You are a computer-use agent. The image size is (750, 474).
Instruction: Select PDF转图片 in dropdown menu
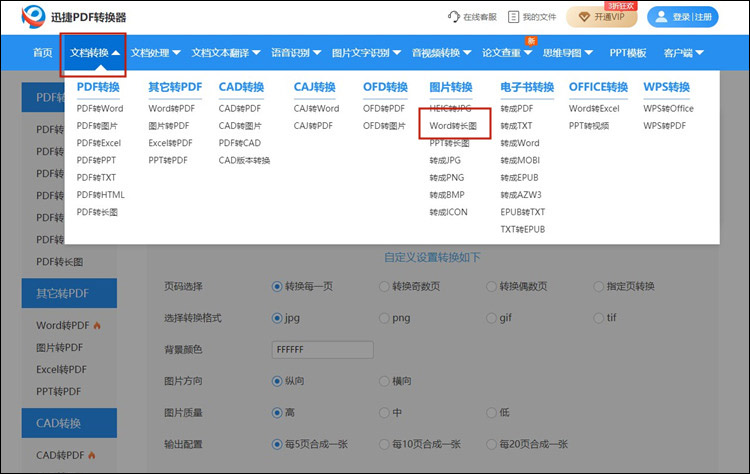pos(97,126)
